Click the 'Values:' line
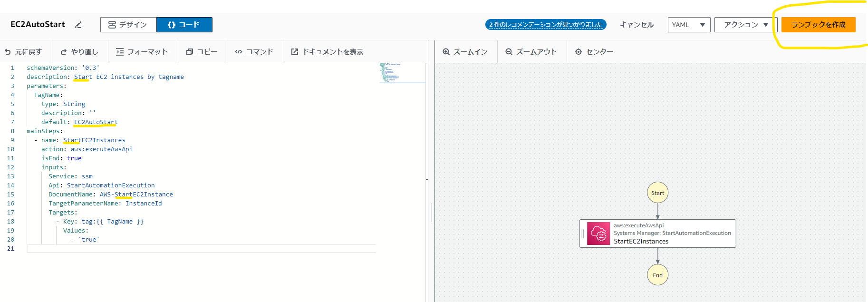The width and height of the screenshot is (868, 302). (x=76, y=231)
